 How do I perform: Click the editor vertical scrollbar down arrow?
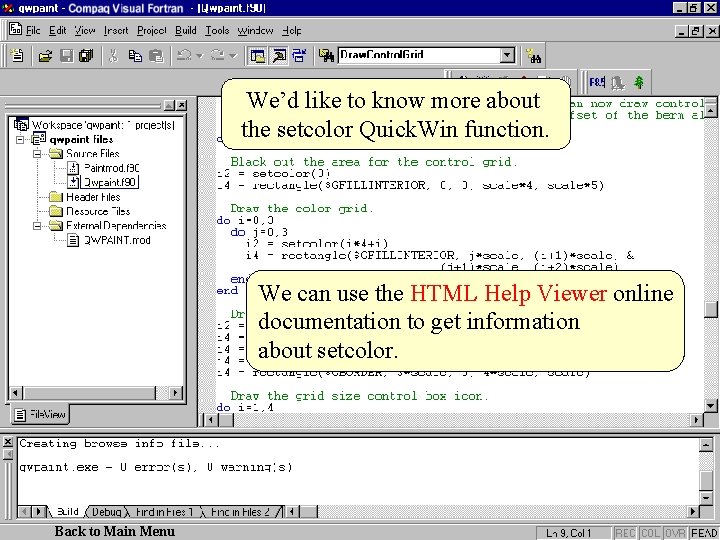click(710, 405)
